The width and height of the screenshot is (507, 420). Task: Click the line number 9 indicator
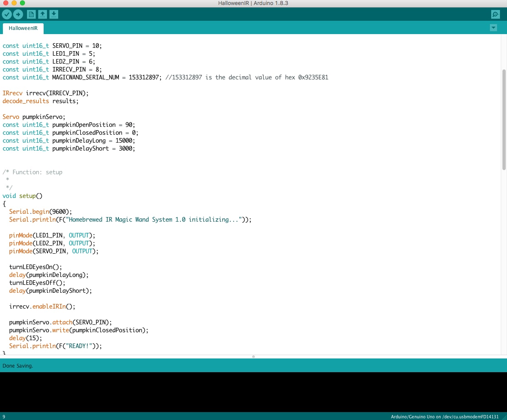click(4, 416)
